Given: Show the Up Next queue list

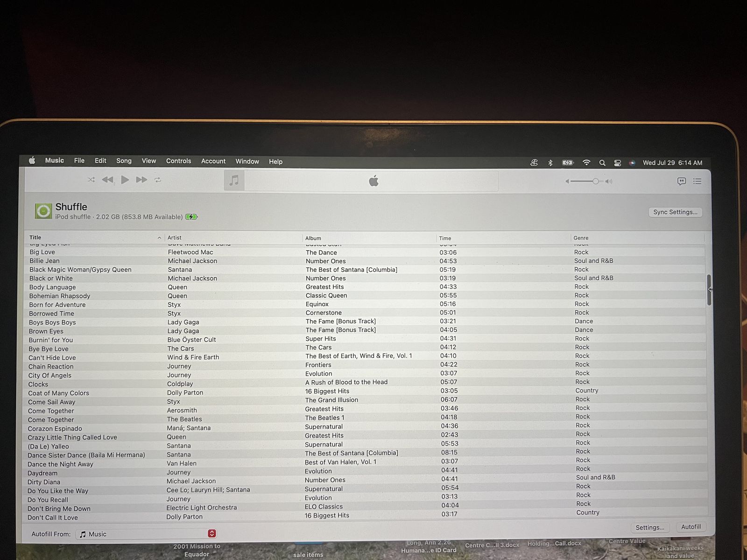Looking at the screenshot, I should (698, 181).
